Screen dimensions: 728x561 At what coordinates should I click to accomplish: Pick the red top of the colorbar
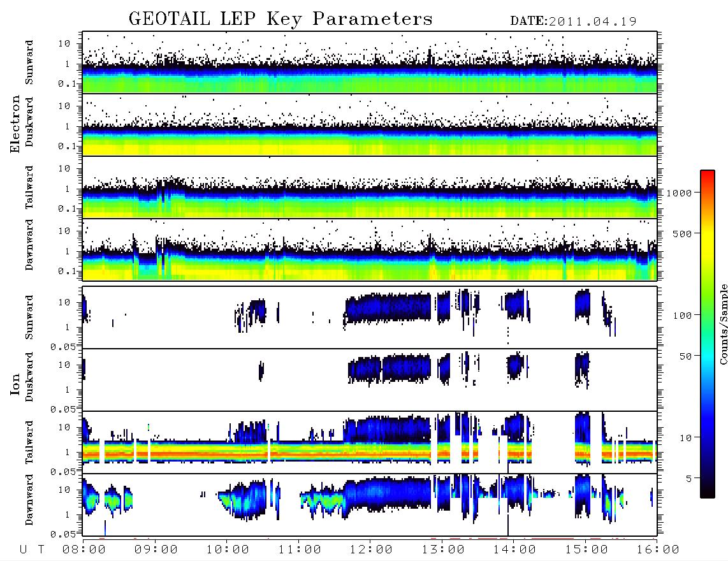point(707,175)
